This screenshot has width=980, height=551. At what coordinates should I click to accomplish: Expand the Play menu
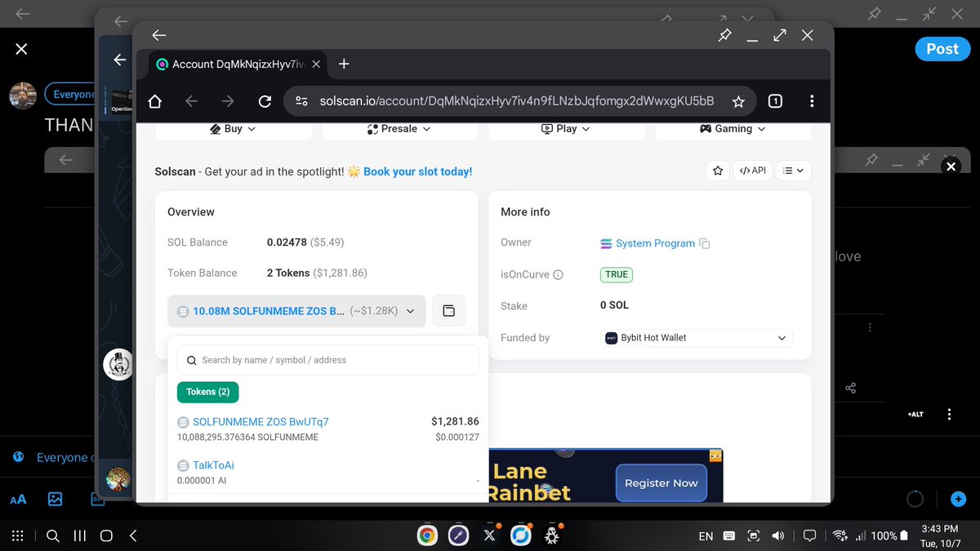coord(566,128)
